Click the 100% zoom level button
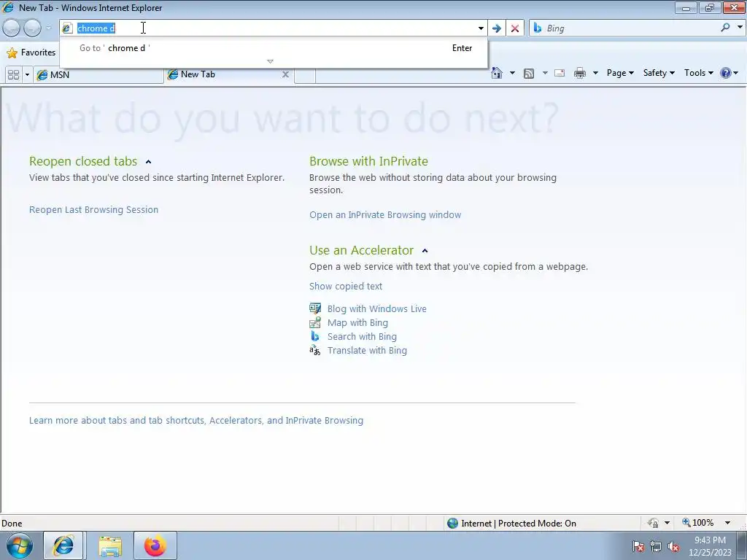Viewport: 747px width, 560px height. coord(698,523)
